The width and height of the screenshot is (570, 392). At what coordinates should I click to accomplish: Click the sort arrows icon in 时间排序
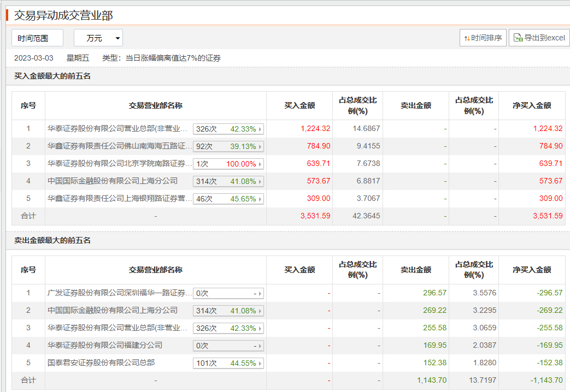coord(467,38)
